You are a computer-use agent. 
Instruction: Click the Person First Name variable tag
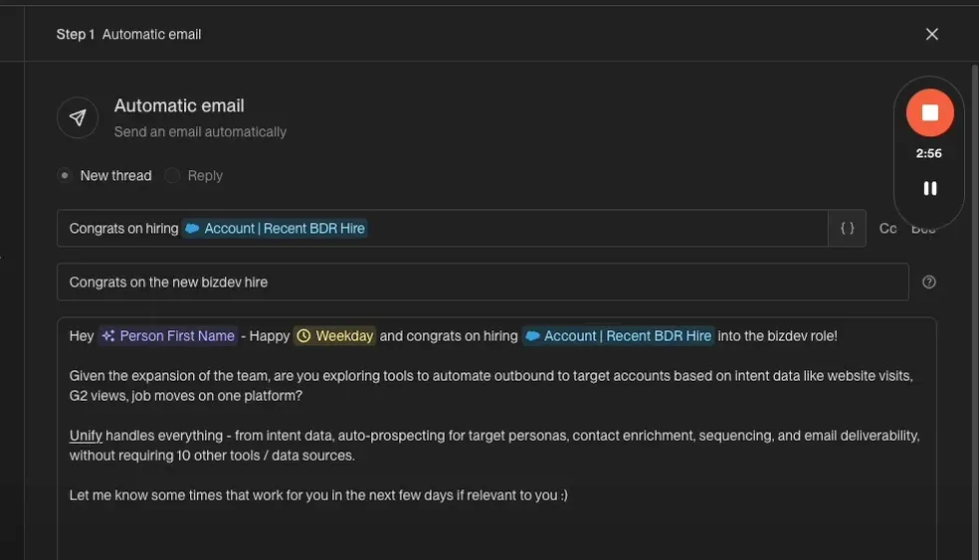168,336
